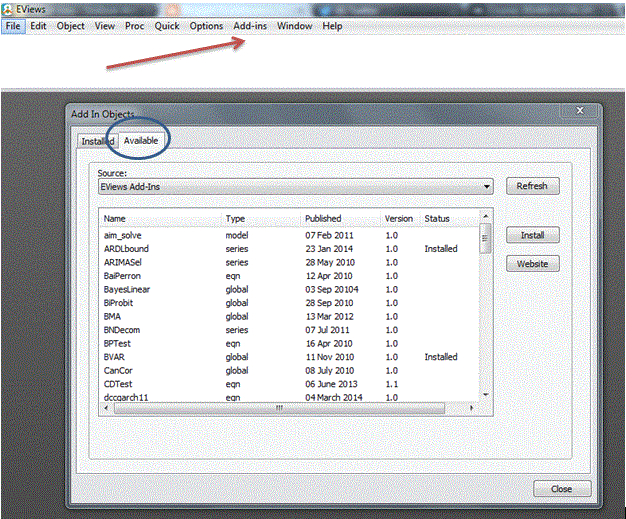Open the Help menu
626x519 pixels.
tap(332, 26)
